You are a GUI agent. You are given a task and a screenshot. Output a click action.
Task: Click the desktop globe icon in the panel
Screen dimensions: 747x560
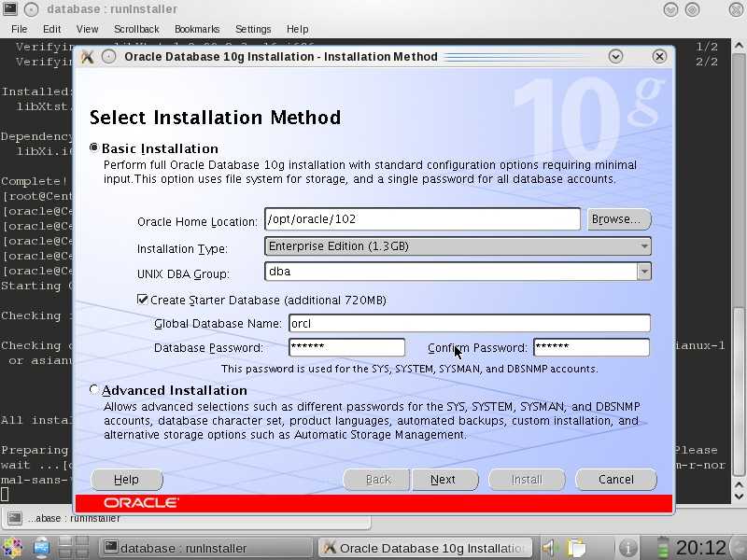41,548
